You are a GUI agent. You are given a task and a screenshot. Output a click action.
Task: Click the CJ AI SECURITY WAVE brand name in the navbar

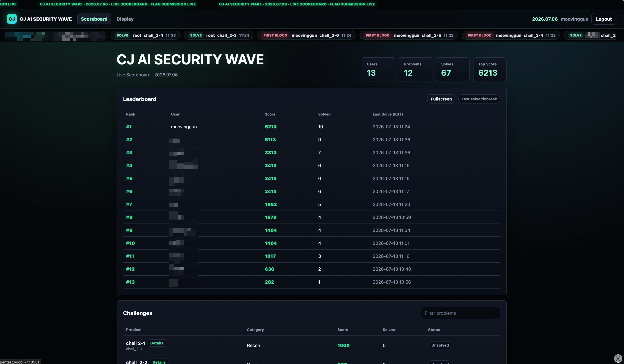point(46,19)
